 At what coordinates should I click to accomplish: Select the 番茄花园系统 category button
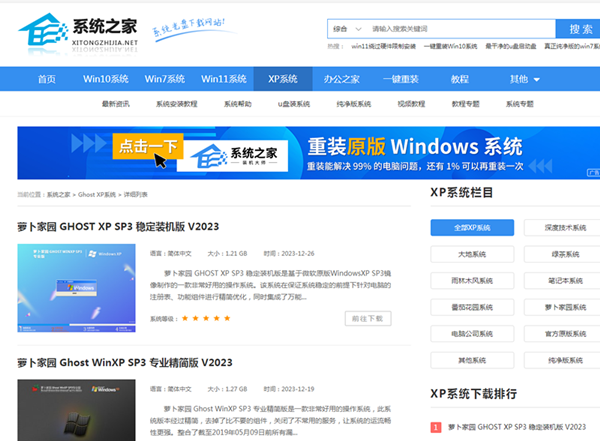pyautogui.click(x=472, y=307)
